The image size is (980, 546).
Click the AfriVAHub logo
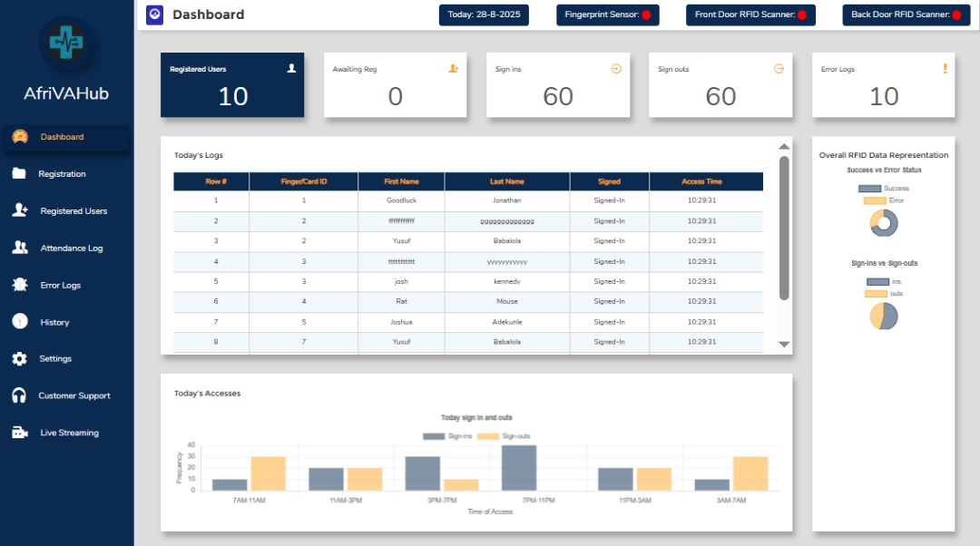[x=66, y=43]
